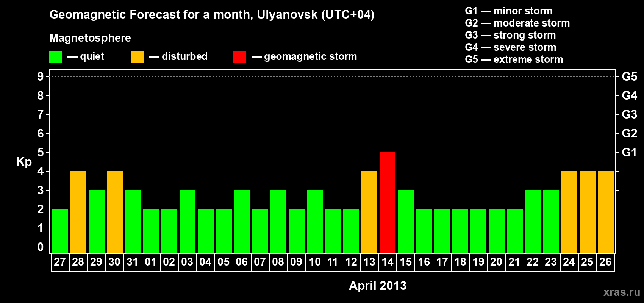Screen dimensions: 644x303
Task: Click Kp axis value 9
Action: pyautogui.click(x=41, y=77)
